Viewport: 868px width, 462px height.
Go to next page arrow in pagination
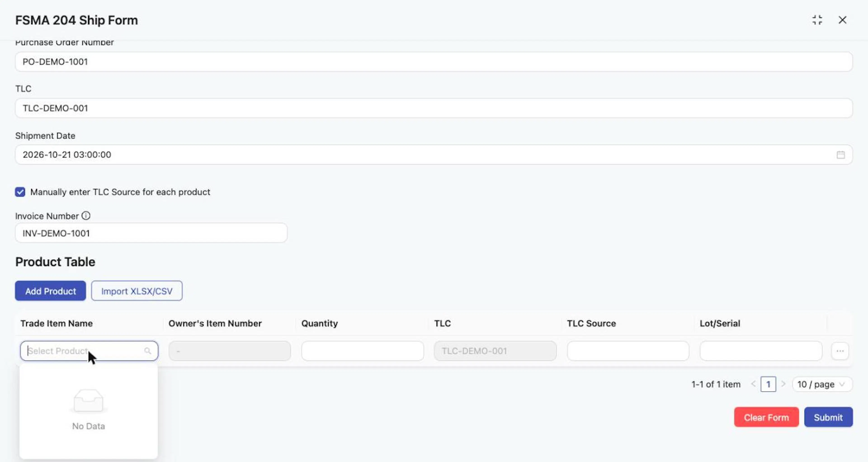pos(783,384)
